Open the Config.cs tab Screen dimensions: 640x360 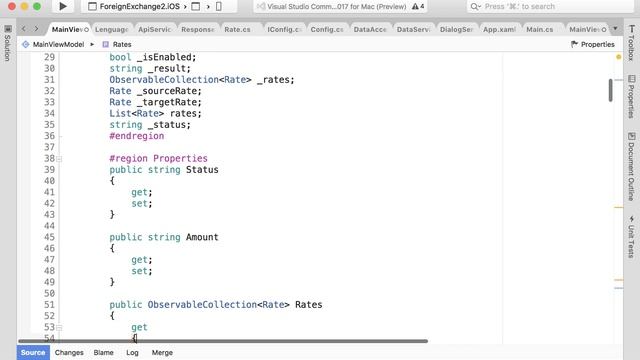(327, 29)
